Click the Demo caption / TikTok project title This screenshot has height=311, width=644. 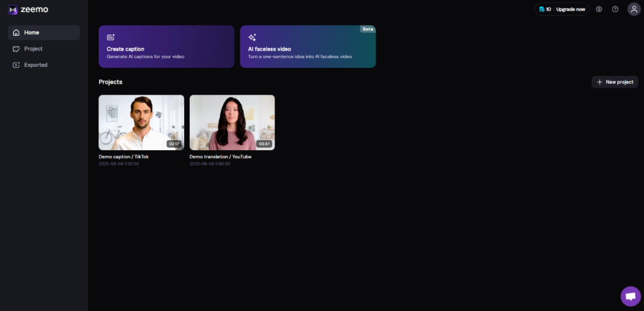[x=123, y=157]
